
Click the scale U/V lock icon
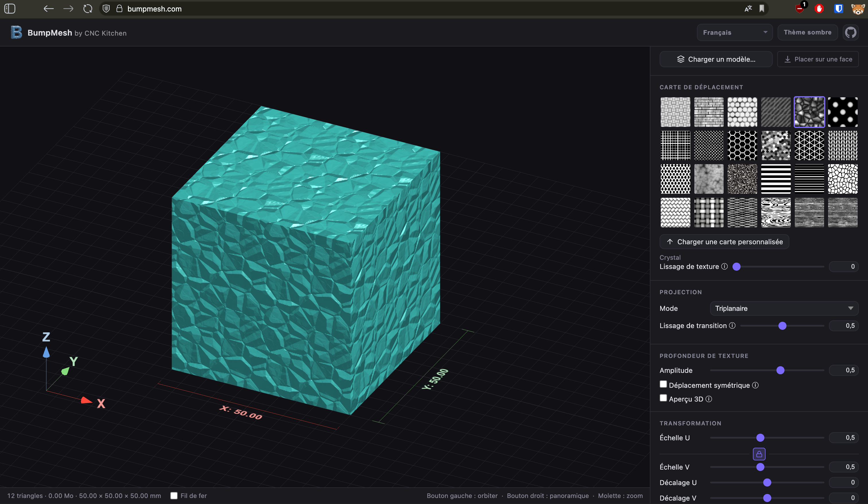tap(759, 454)
